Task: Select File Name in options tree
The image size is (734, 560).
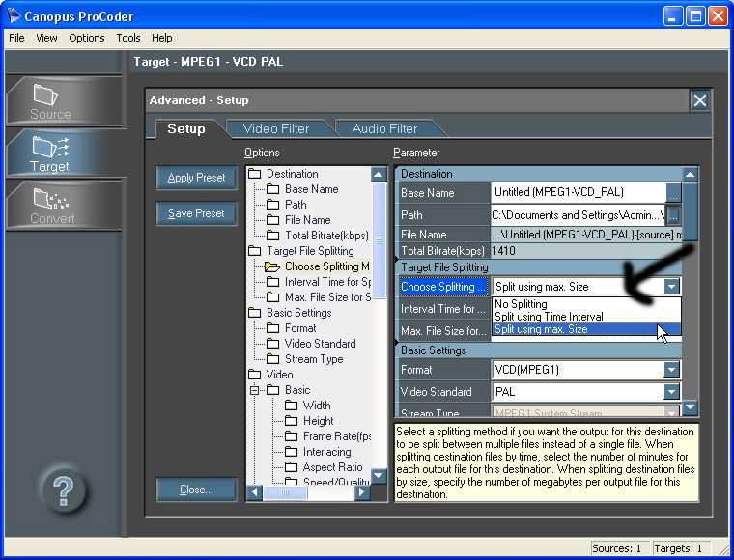Action: tap(298, 220)
